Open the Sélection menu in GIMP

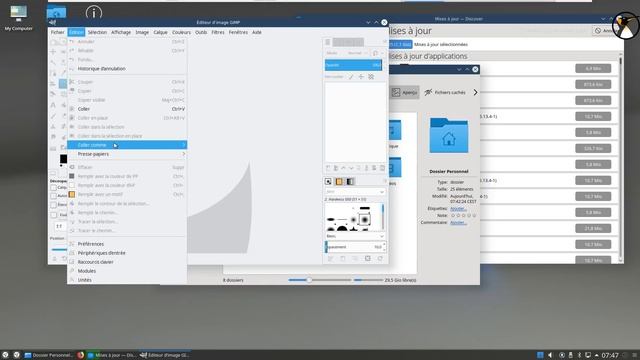97,32
